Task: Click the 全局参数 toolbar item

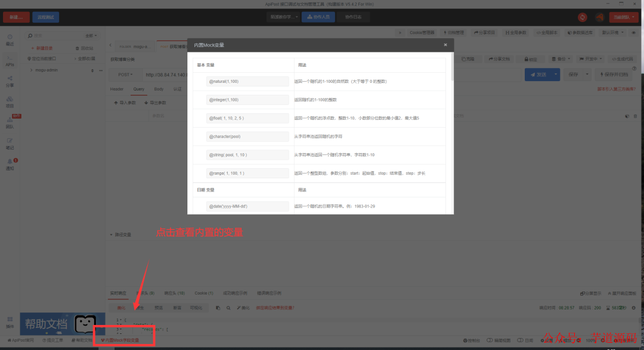Action: click(x=516, y=32)
